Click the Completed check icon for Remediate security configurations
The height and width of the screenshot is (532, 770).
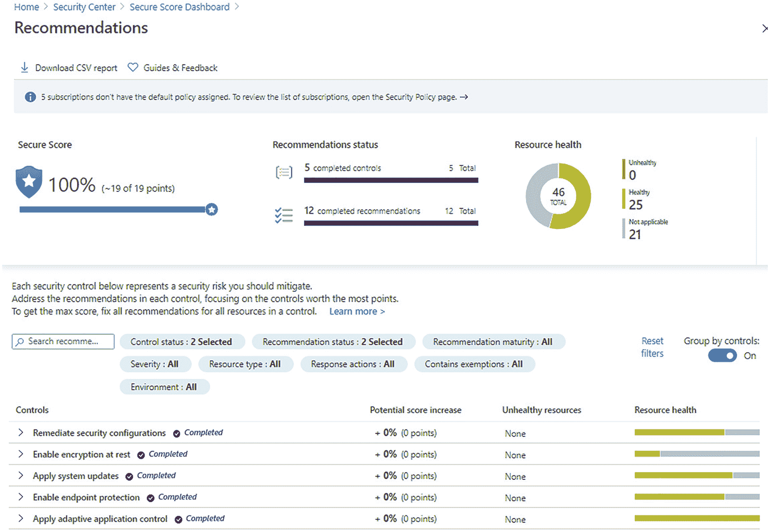click(x=177, y=433)
